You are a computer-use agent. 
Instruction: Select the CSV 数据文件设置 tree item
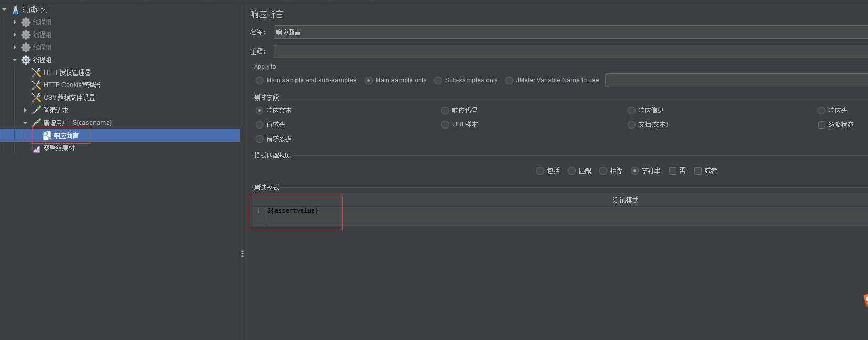pos(69,98)
